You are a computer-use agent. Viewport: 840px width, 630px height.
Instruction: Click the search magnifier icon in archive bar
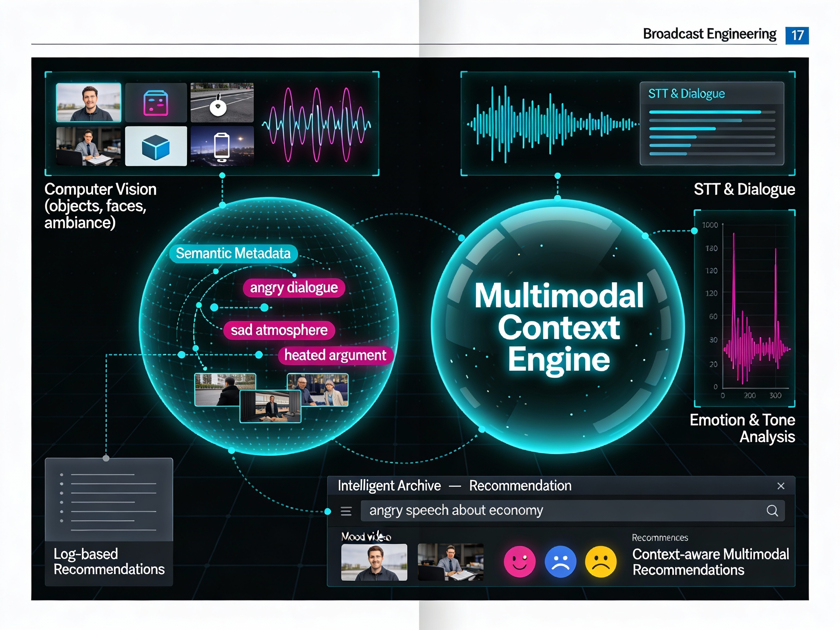click(x=772, y=510)
